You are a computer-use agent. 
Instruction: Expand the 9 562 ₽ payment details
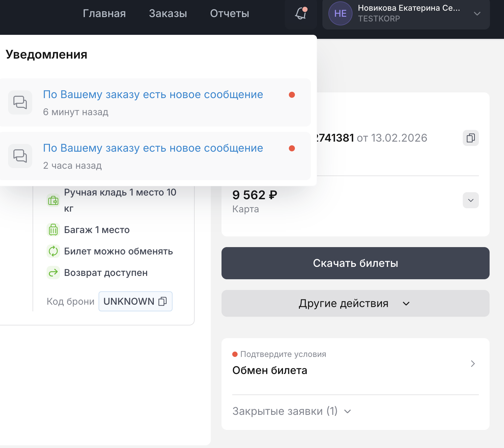coord(470,200)
